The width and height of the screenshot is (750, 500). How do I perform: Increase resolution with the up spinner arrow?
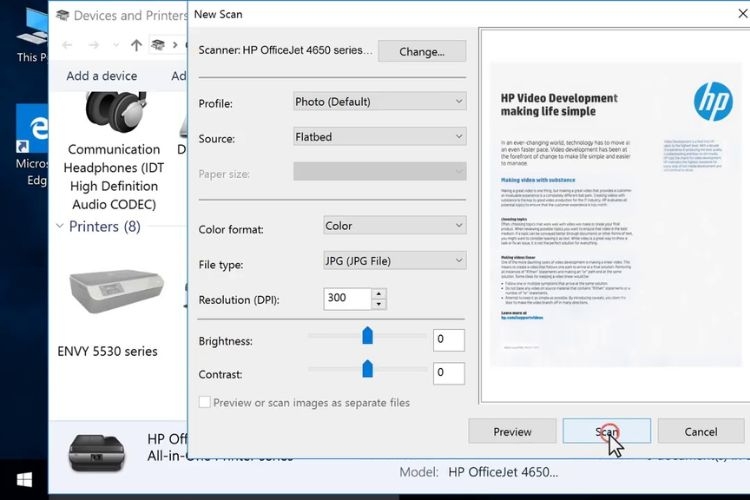(379, 293)
